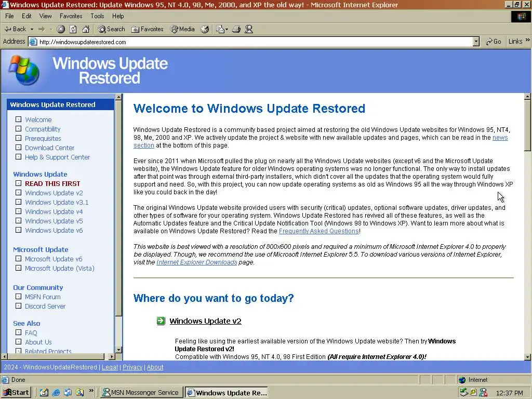Click the Messenger toolbar icon

tap(249, 29)
